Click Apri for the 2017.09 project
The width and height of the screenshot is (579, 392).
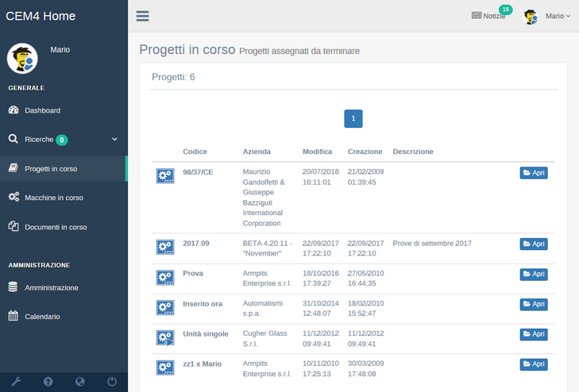(533, 244)
